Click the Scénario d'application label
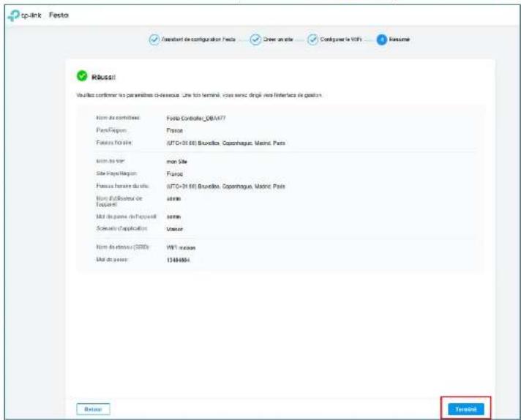 point(121,228)
